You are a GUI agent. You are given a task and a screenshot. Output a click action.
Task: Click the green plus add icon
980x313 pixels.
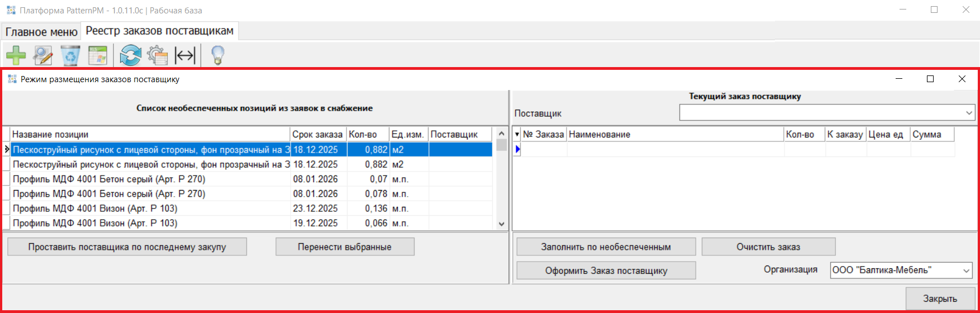tap(16, 55)
